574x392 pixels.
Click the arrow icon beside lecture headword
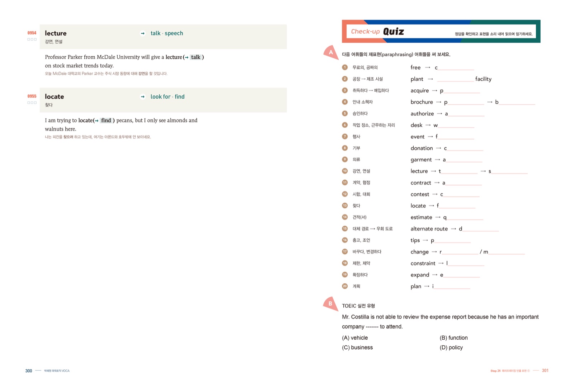coord(142,33)
